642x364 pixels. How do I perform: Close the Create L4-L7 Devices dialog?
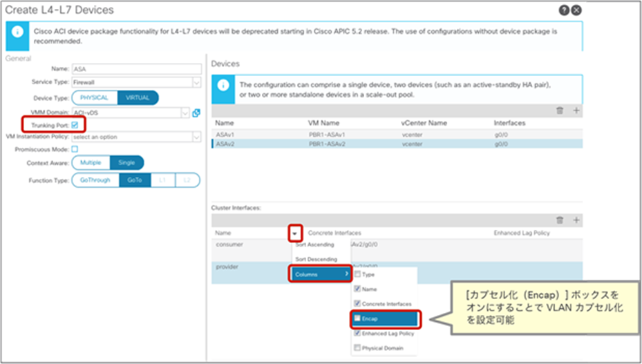(x=576, y=10)
